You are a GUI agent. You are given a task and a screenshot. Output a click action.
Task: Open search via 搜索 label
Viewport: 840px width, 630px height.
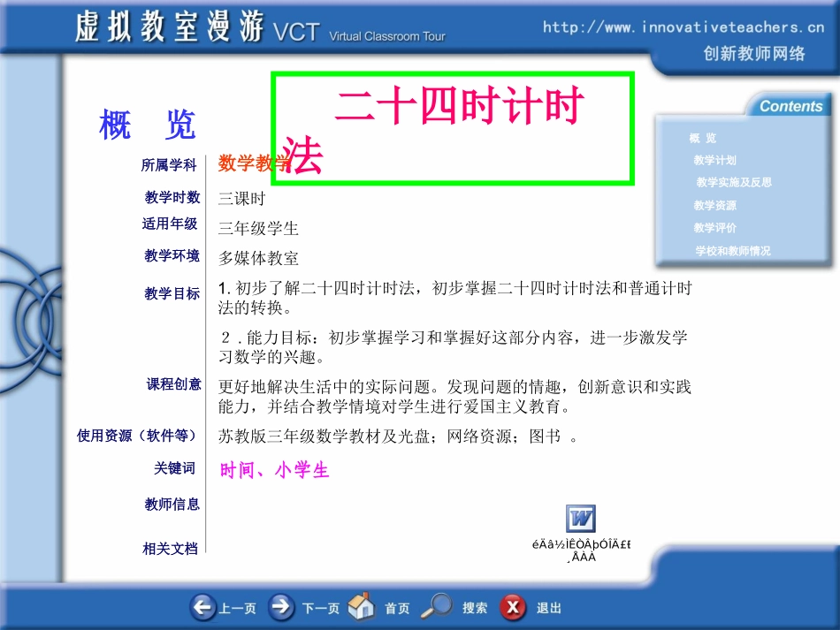(475, 608)
